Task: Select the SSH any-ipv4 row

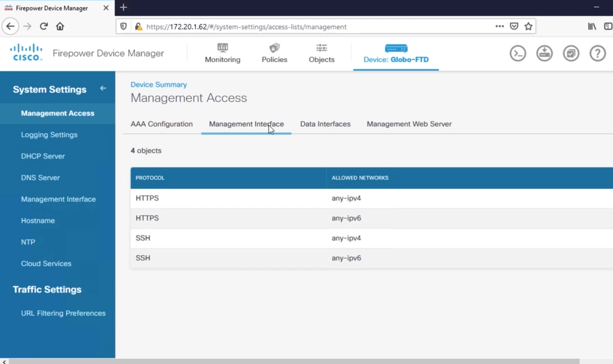Action: tap(372, 238)
